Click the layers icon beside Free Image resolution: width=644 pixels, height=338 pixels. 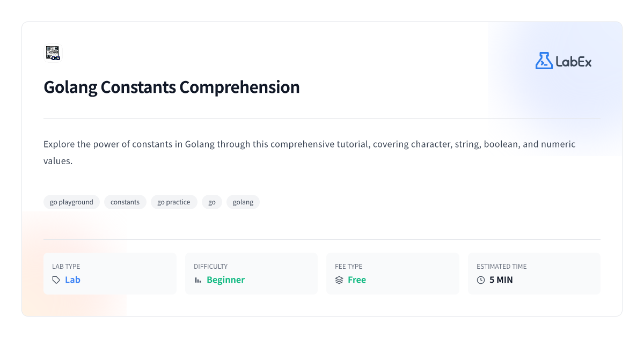339,280
